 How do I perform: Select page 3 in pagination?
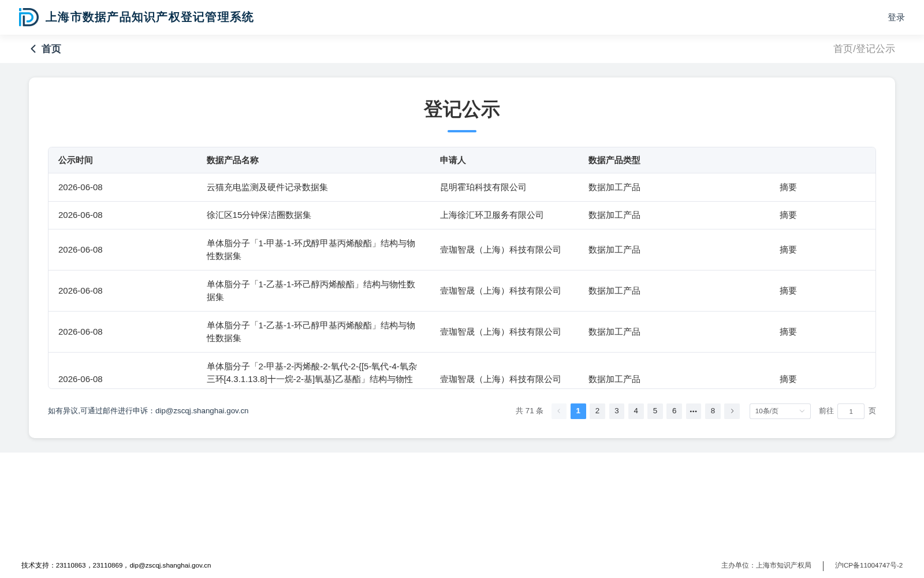point(617,411)
